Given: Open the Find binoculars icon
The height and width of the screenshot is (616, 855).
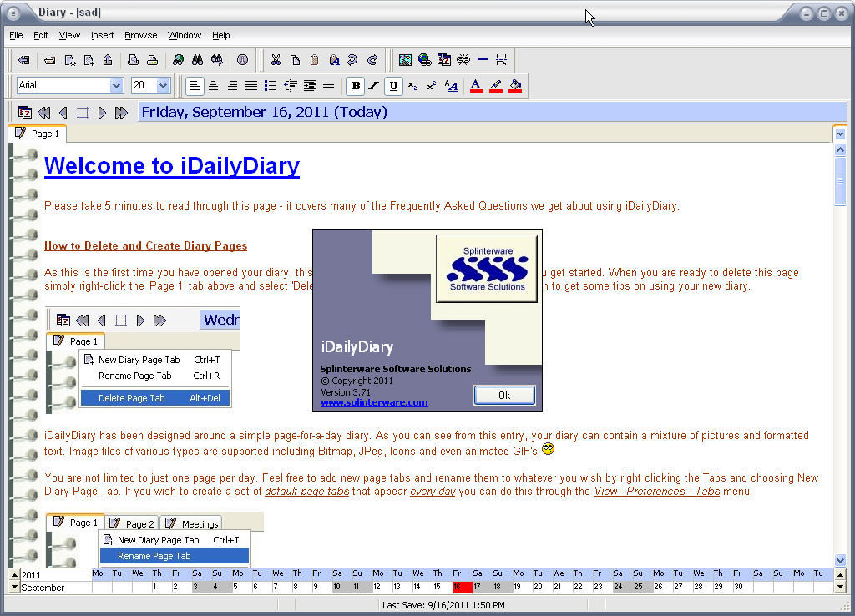Looking at the screenshot, I should coord(198,60).
